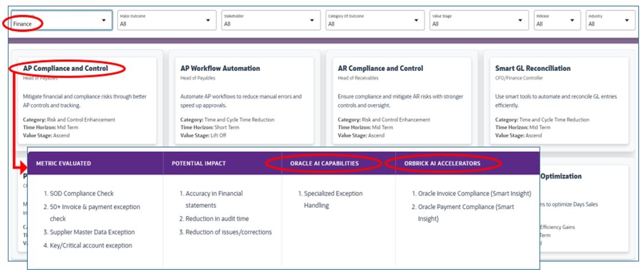Open the Stakeholder filter dropdown
Screen dimensions: 644x270
click(271, 20)
